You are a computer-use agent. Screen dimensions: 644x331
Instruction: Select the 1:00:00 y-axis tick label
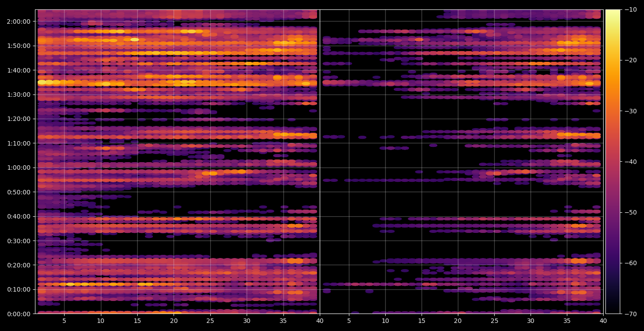(x=19, y=168)
